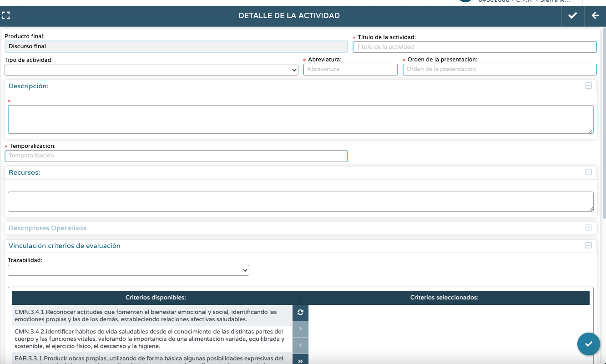The image size is (606, 364).
Task: Click the Título de la actividad field
Action: click(474, 47)
